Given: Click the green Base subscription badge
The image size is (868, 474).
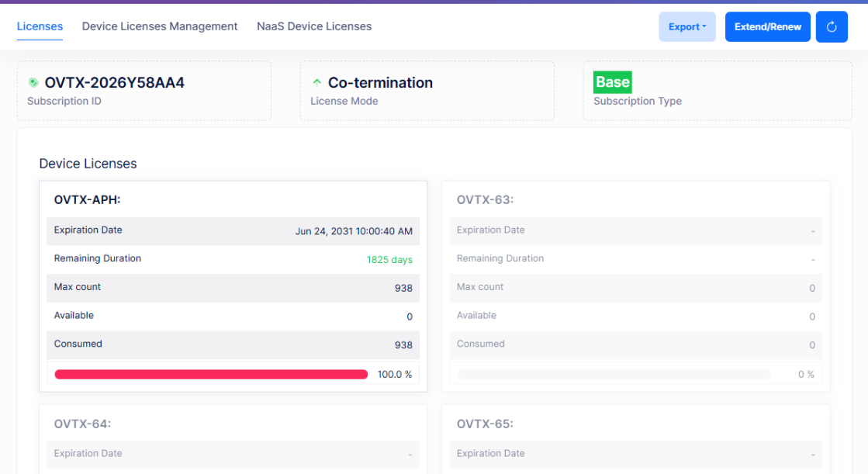Looking at the screenshot, I should [x=612, y=82].
